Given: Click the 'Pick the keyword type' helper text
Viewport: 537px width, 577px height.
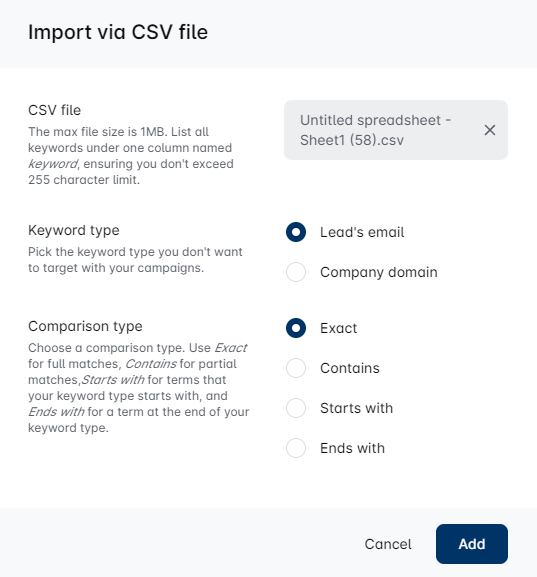Looking at the screenshot, I should click(x=135, y=260).
